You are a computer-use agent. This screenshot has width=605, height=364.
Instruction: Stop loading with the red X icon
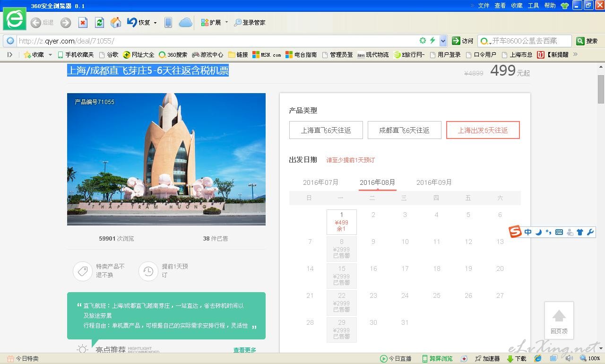pos(83,22)
